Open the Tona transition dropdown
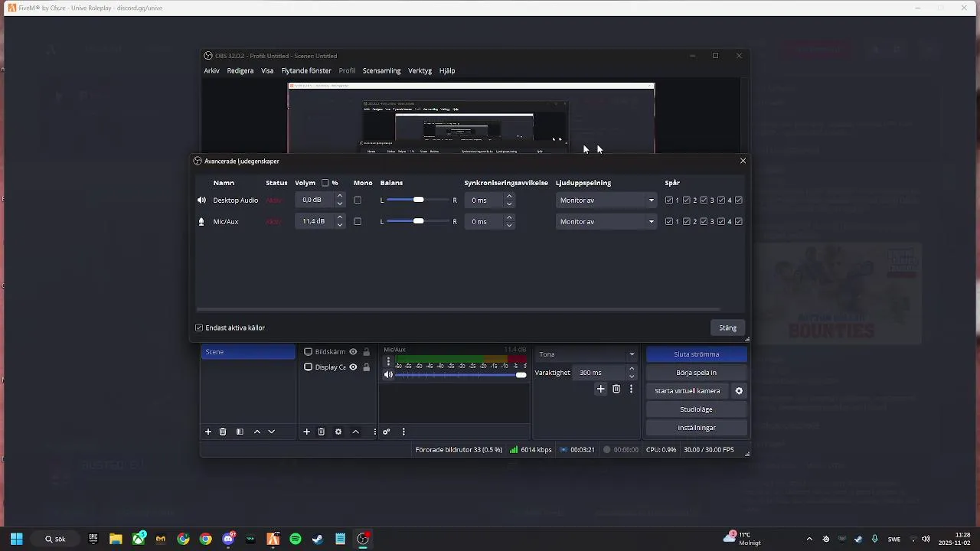Screen dimensions: 980x551 pyautogui.click(x=586, y=354)
